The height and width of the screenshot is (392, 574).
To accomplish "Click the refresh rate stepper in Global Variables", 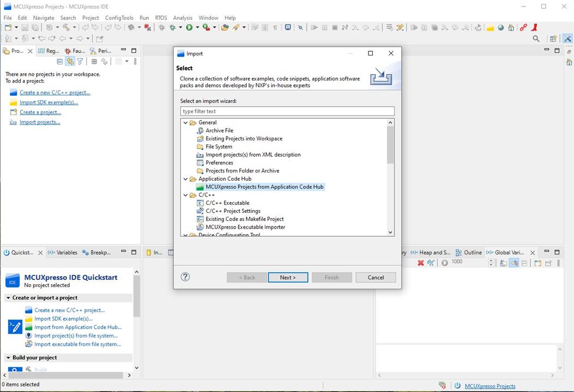I will (x=491, y=262).
